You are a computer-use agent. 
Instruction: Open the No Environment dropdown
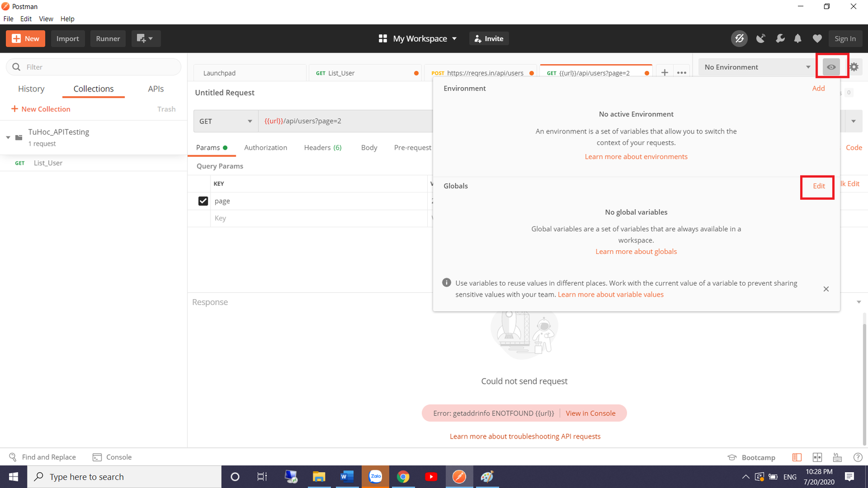pyautogui.click(x=757, y=67)
